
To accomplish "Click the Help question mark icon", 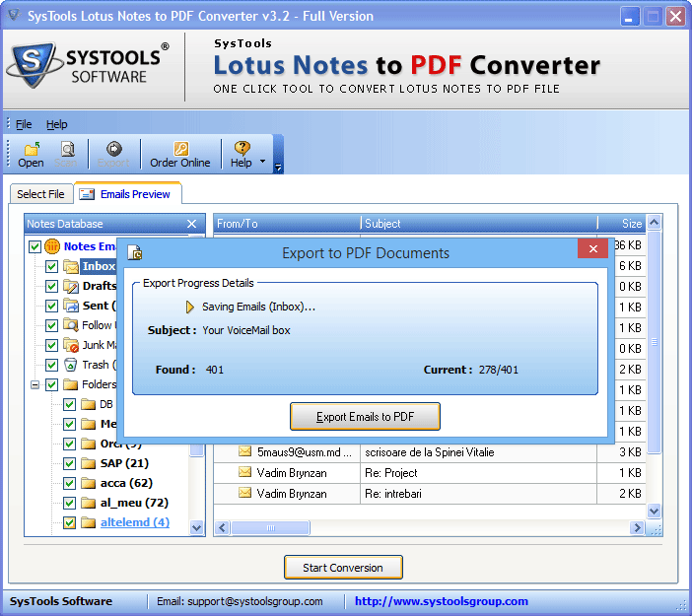I will coord(242,149).
